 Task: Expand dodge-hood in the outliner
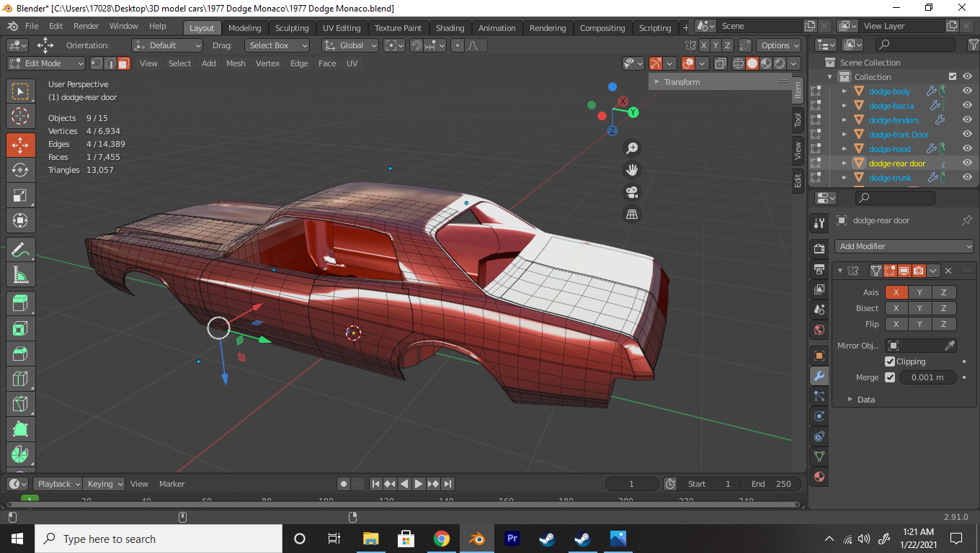tap(845, 149)
